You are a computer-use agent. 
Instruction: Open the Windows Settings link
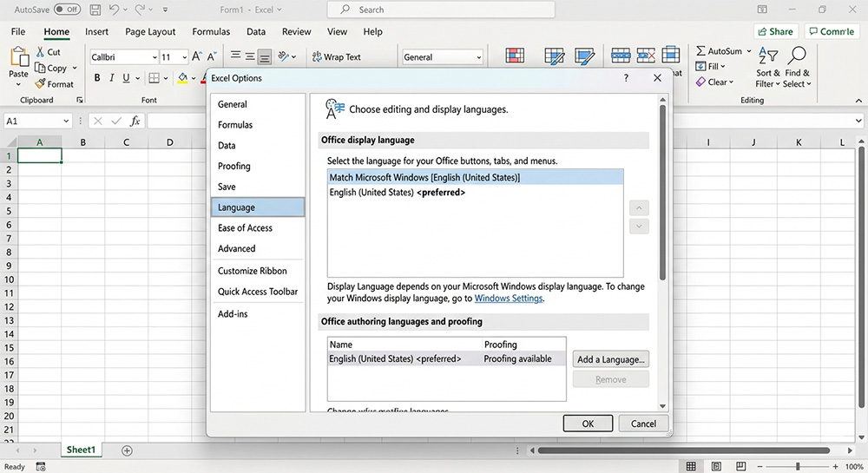(x=508, y=299)
